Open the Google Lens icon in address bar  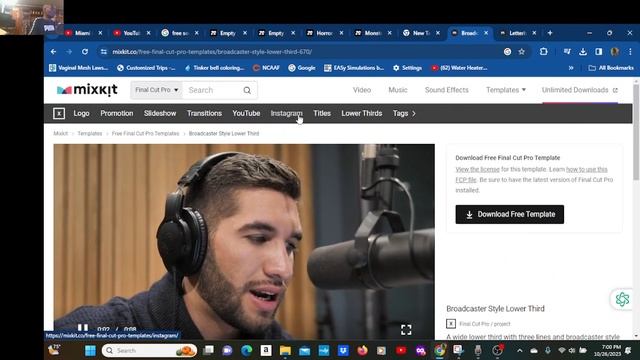point(507,52)
